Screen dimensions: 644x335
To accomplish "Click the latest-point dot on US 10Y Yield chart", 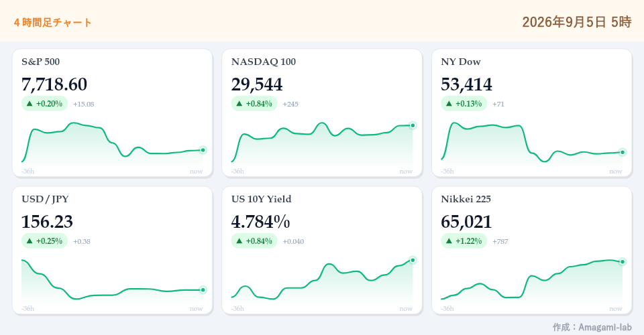I will click(x=413, y=261).
